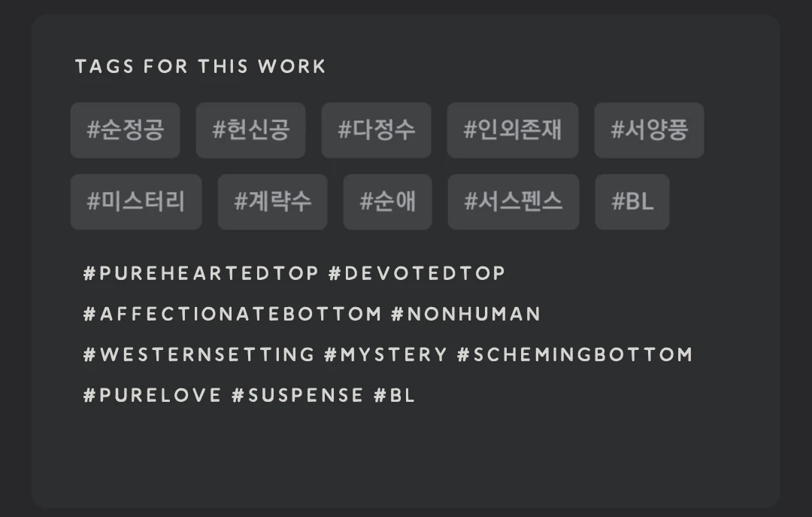The image size is (812, 517).
Task: Open the #서스펜스 tag
Action: click(514, 202)
